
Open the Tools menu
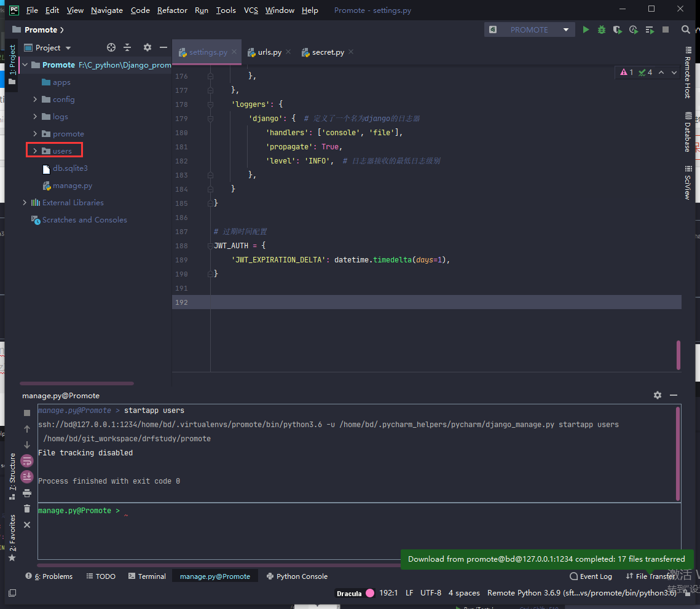tap(226, 10)
